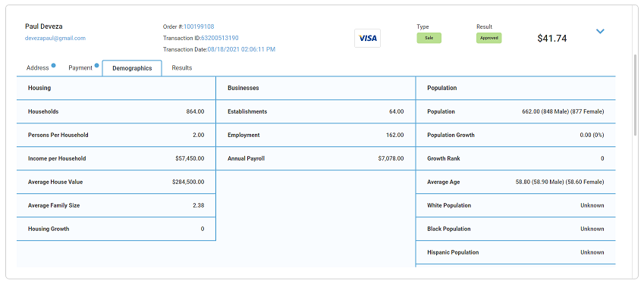Click the VISA card logo
The image size is (644, 284).
368,38
